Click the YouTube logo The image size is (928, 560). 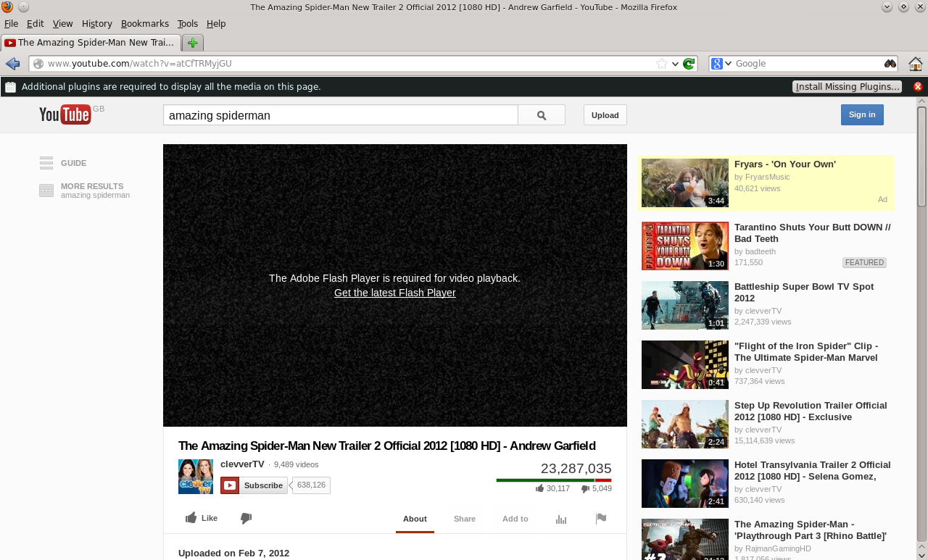(65, 114)
